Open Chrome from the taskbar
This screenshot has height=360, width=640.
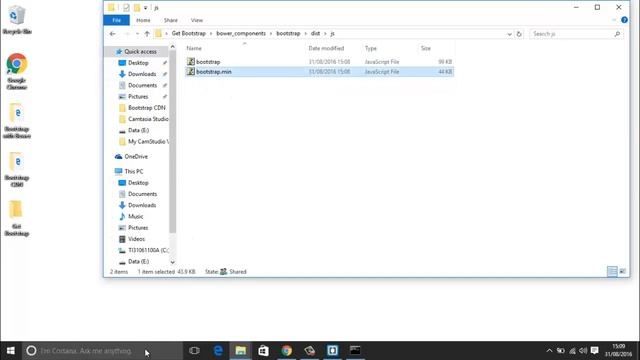tap(287, 351)
